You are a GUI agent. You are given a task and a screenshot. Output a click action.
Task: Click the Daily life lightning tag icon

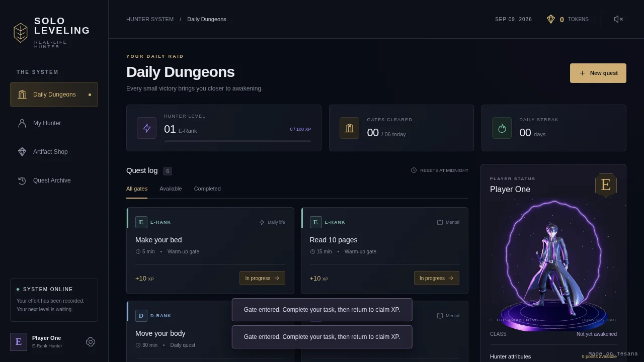(262, 222)
